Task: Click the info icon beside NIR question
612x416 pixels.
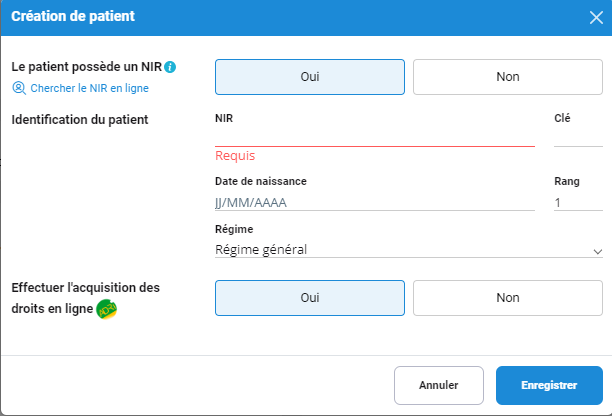Action: [x=170, y=67]
